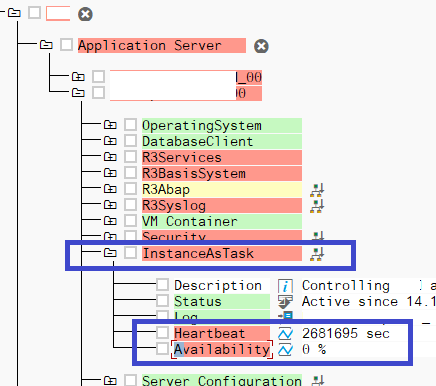The image size is (436, 386).
Task: Click the performance graph icon beside Heartbeat
Action: 285,334
